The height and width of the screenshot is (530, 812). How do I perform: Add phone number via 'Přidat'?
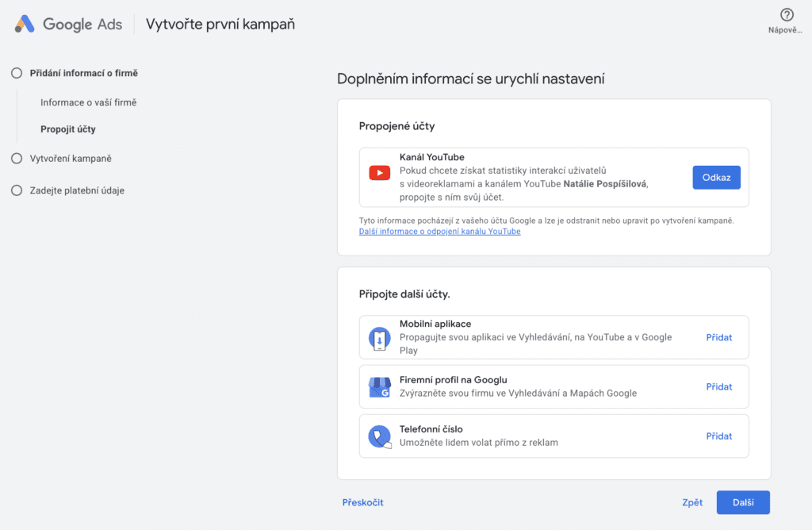tap(718, 436)
